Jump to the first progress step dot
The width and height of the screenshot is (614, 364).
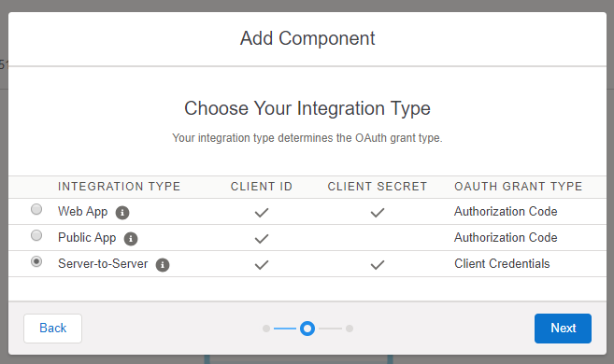pyautogui.click(x=266, y=329)
